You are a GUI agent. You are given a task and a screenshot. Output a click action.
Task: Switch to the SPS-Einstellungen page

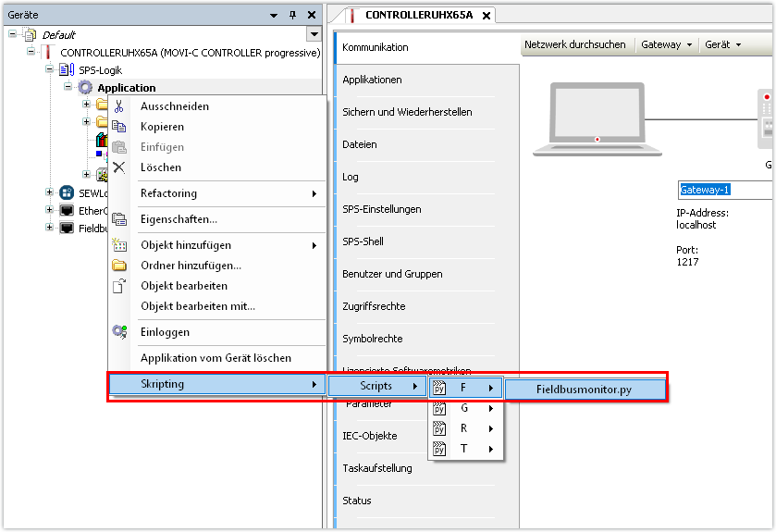(381, 209)
